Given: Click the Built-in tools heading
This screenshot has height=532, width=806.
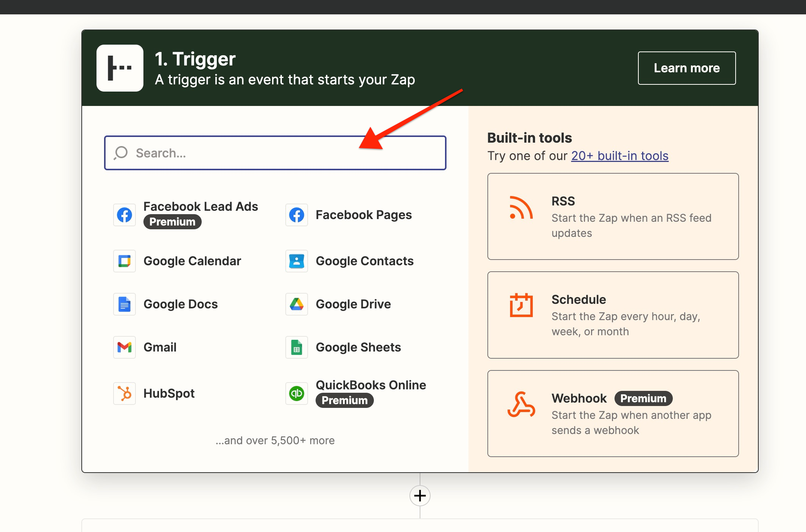Looking at the screenshot, I should pyautogui.click(x=529, y=138).
